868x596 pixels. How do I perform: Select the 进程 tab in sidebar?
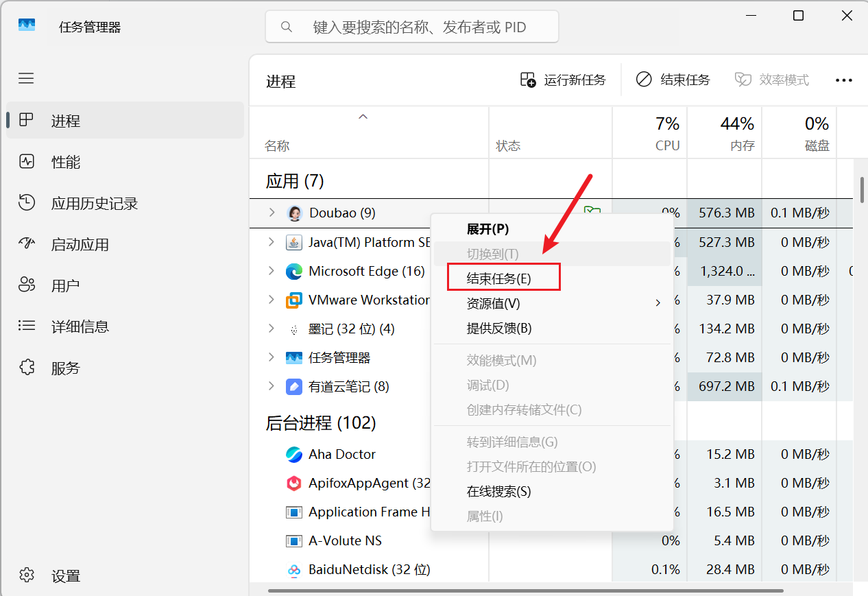pos(125,121)
